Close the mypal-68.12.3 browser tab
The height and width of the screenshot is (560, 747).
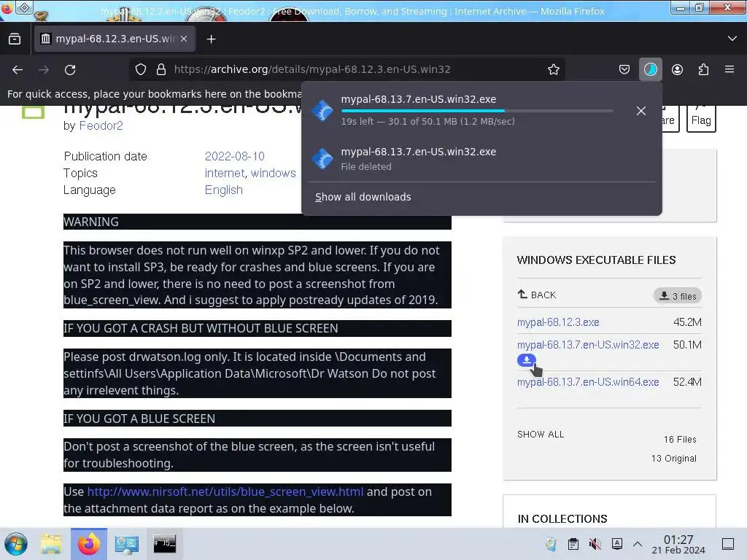click(184, 39)
